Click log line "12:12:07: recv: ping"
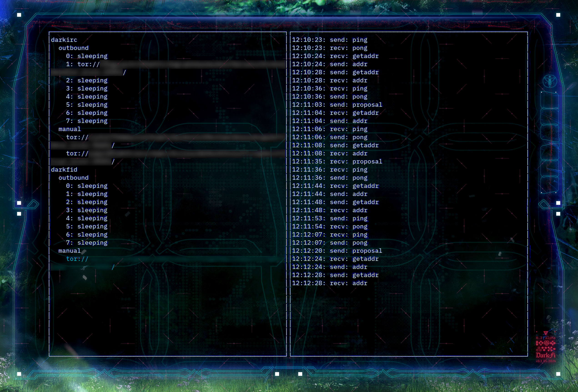The width and height of the screenshot is (578, 392). coord(329,235)
